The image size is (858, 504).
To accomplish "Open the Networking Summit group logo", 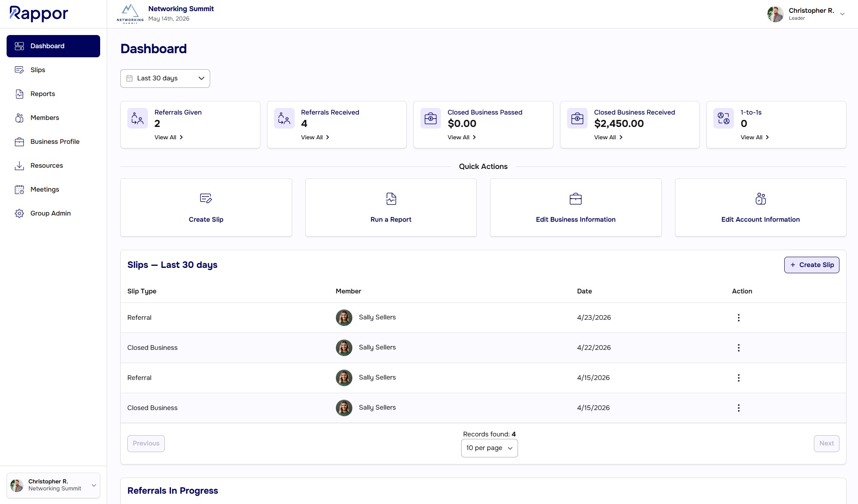I will point(130,14).
